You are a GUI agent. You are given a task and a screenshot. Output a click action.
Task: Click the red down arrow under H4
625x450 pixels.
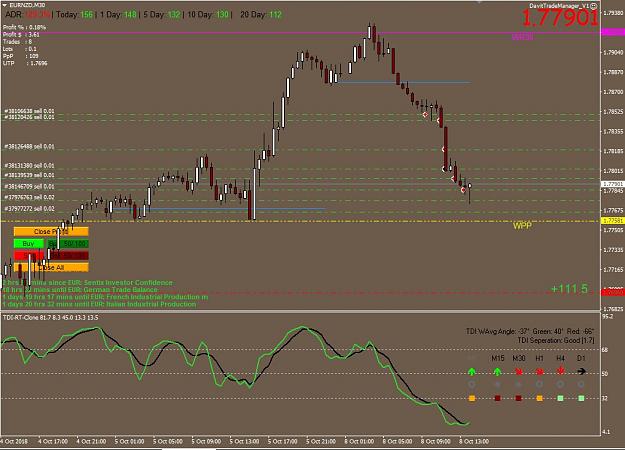click(x=560, y=371)
